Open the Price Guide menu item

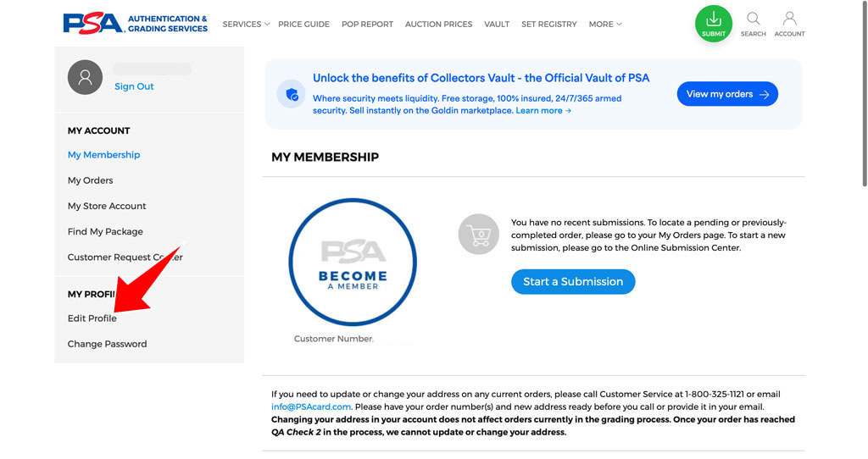[303, 25]
